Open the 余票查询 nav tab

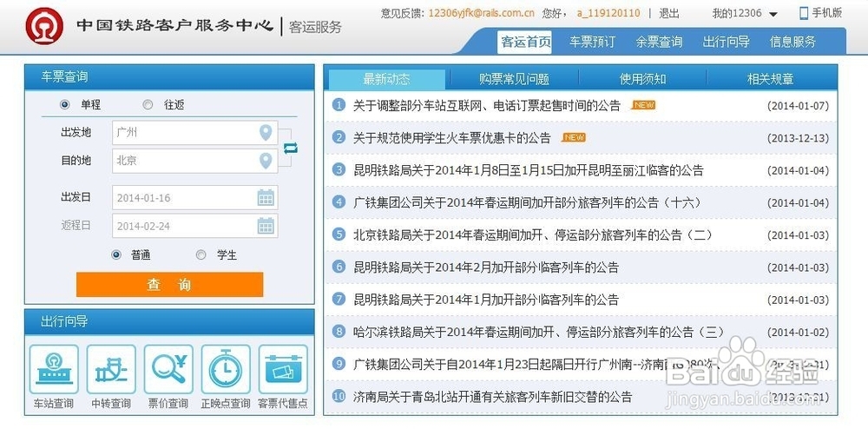click(659, 42)
